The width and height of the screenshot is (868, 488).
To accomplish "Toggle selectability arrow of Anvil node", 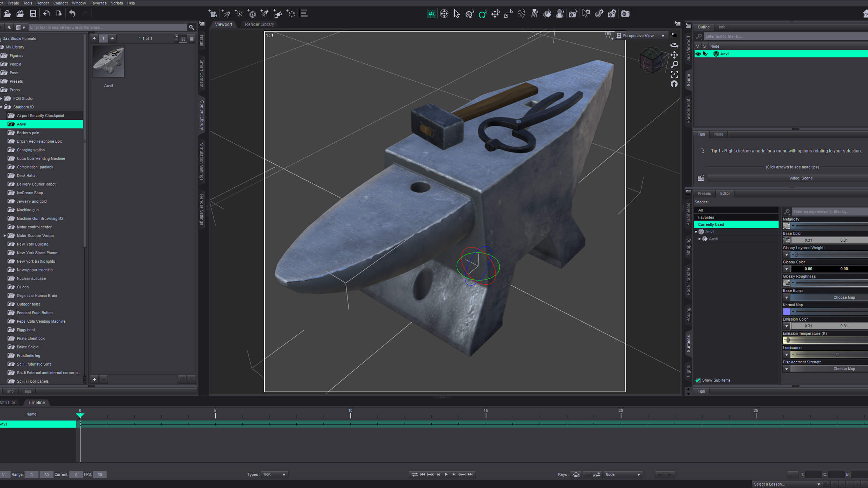I will click(x=706, y=54).
